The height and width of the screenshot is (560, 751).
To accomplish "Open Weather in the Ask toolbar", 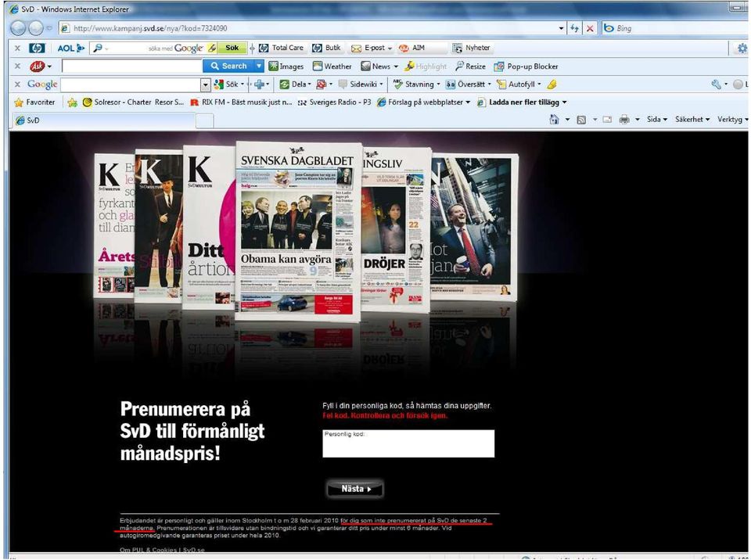I will click(x=332, y=66).
